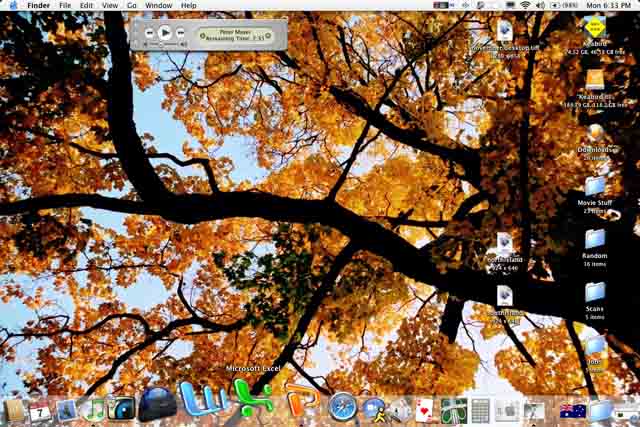Open the orange external drive on desktop
Image resolution: width=640 pixels, height=427 pixels.
pyautogui.click(x=595, y=80)
